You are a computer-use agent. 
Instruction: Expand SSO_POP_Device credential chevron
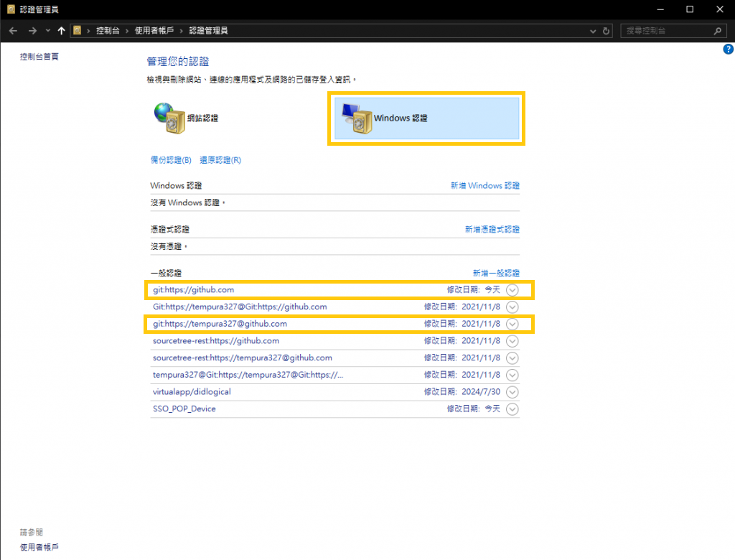512,409
